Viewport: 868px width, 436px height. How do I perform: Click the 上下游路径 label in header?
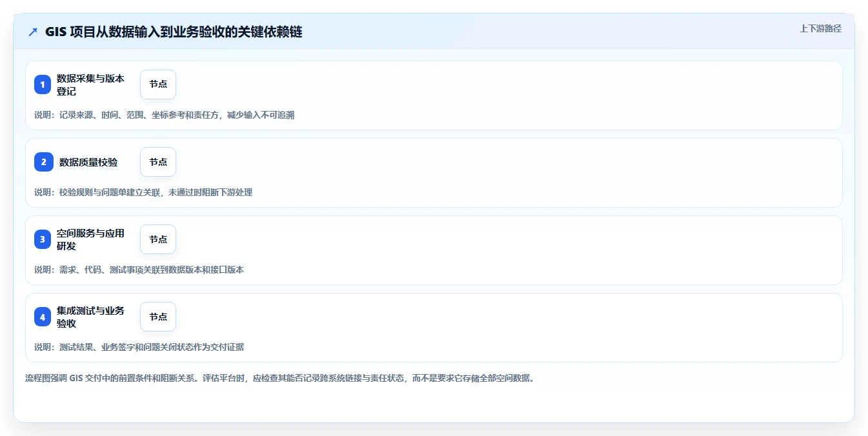pyautogui.click(x=820, y=28)
